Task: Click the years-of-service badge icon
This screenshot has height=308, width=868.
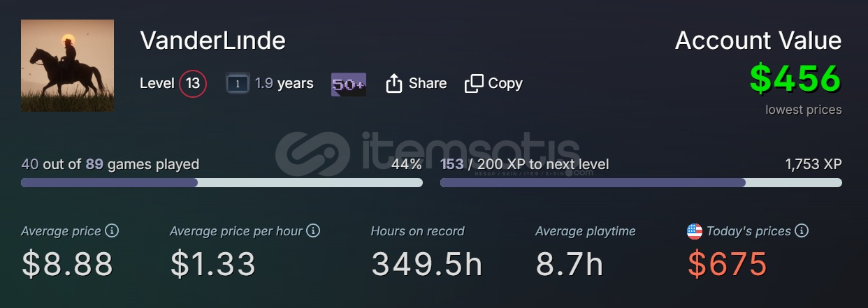Action: [x=238, y=84]
